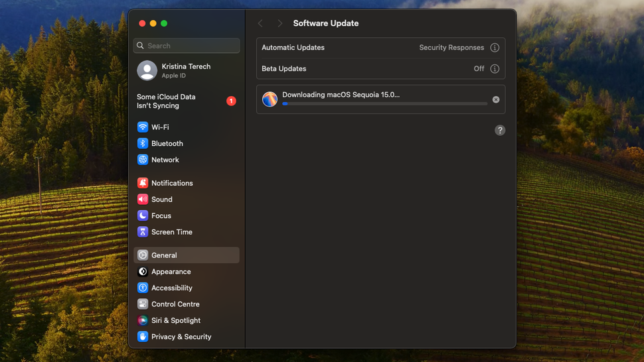Click the Control Centre icon
The height and width of the screenshot is (362, 644).
[143, 304]
